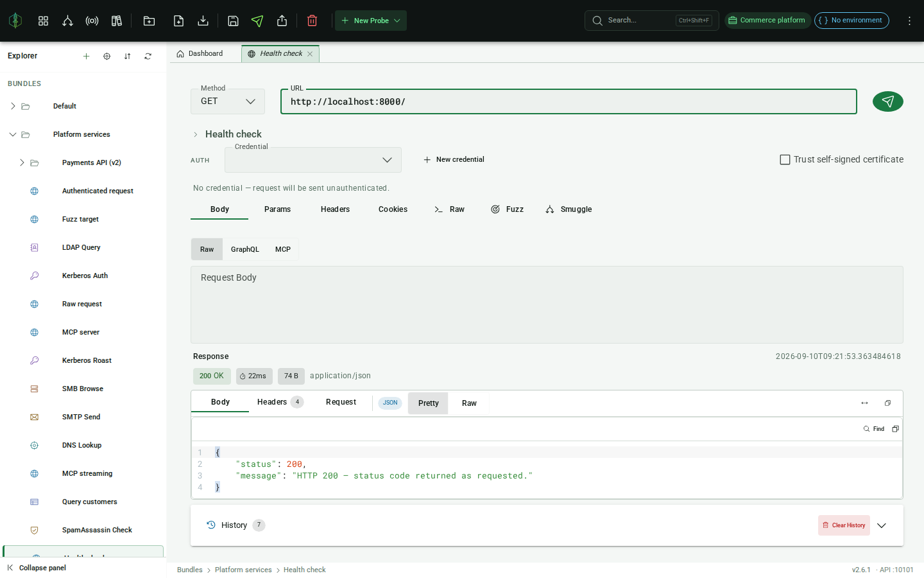Close the Health check tab

310,54
